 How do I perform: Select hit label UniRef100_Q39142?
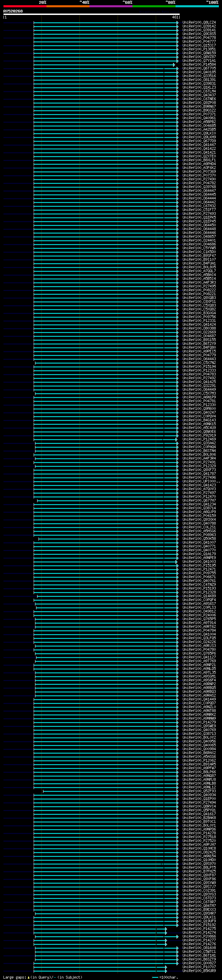click(199, 26)
